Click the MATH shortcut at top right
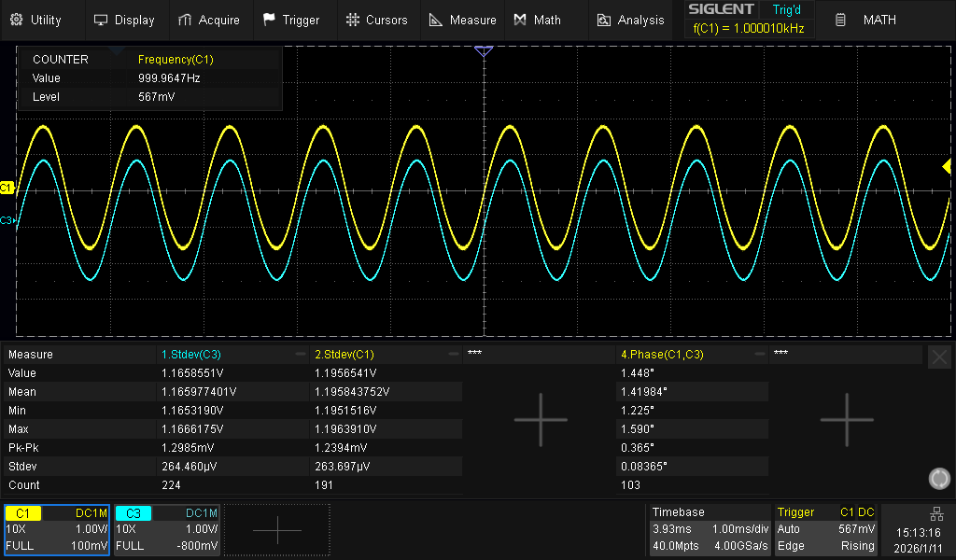The image size is (956, 560). [x=867, y=20]
